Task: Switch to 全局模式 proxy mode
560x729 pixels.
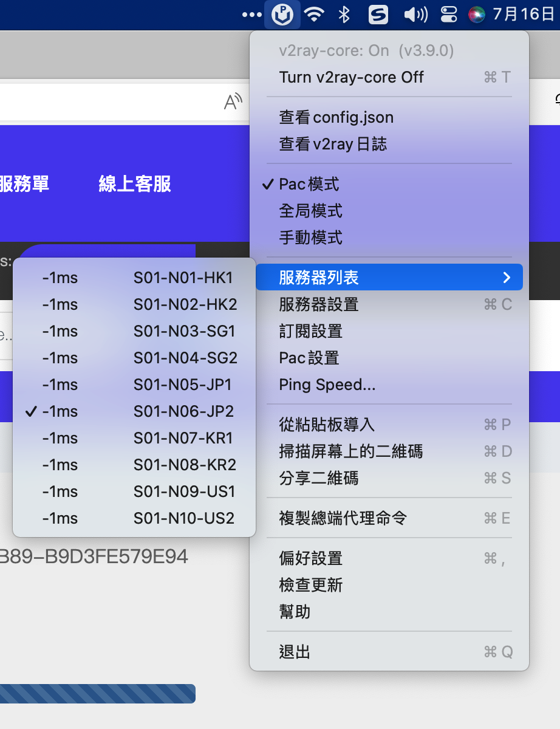Action: 310,211
